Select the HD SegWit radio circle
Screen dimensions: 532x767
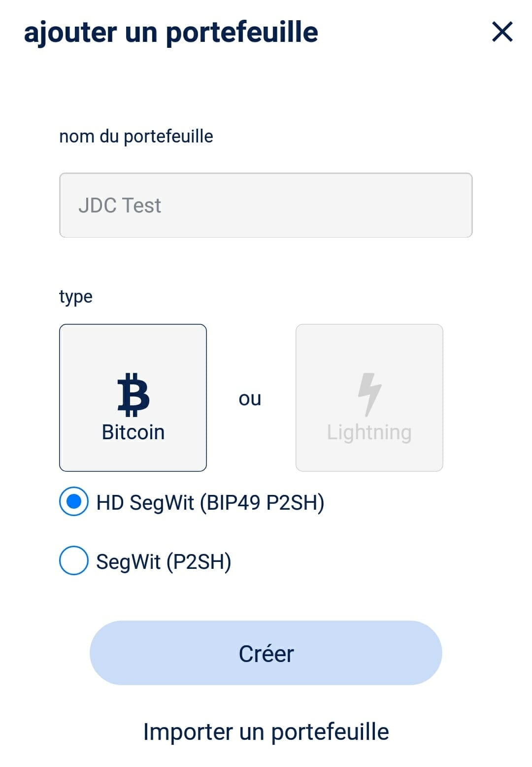click(x=74, y=502)
